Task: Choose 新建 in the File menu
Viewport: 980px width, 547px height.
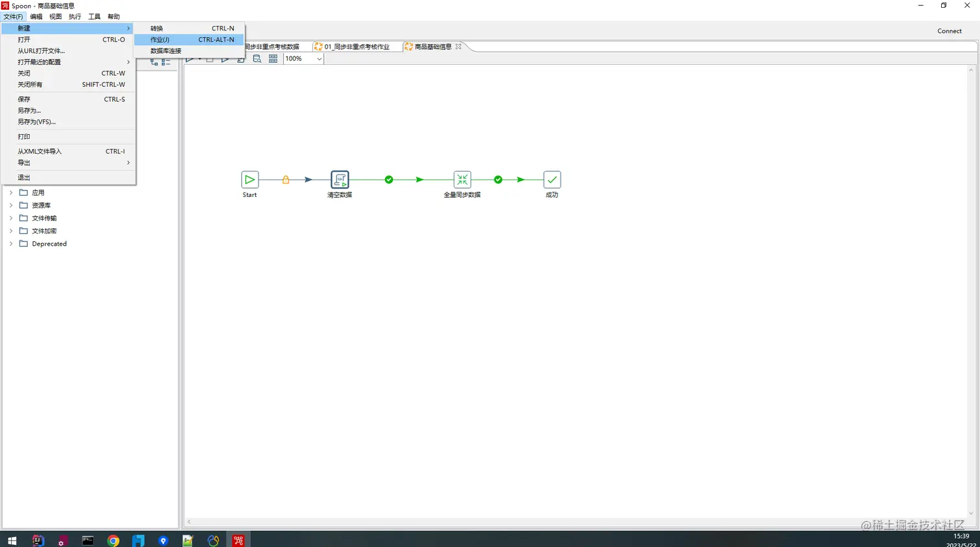Action: pyautogui.click(x=68, y=29)
